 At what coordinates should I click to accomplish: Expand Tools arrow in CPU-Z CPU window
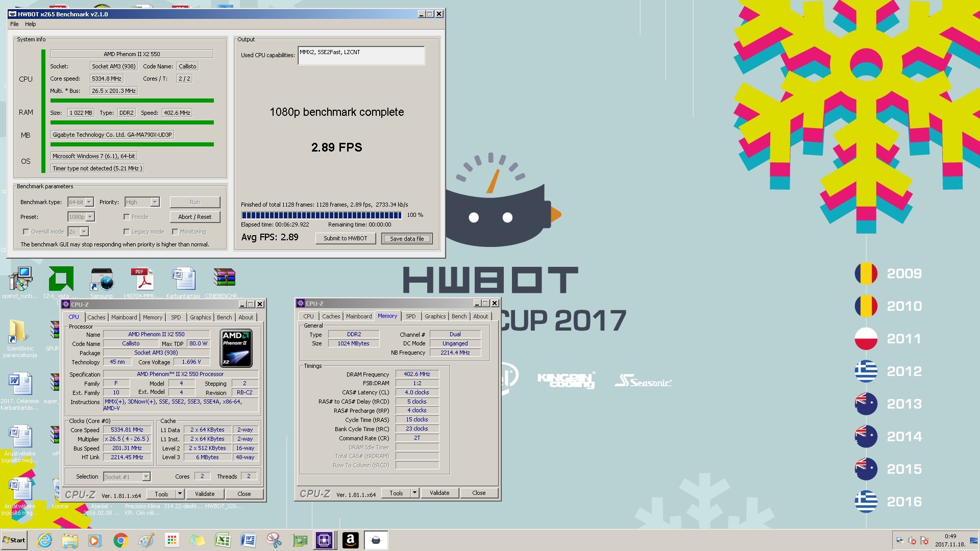point(180,494)
